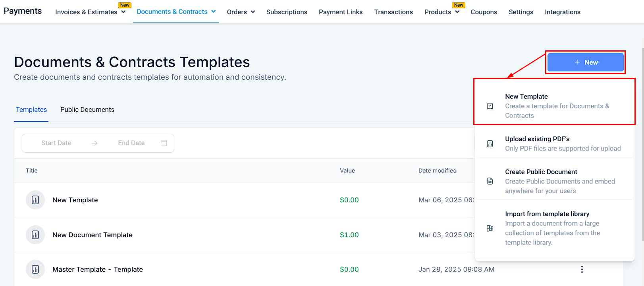The height and width of the screenshot is (286, 644).
Task: Open Integrations in the top navigation
Action: [563, 12]
